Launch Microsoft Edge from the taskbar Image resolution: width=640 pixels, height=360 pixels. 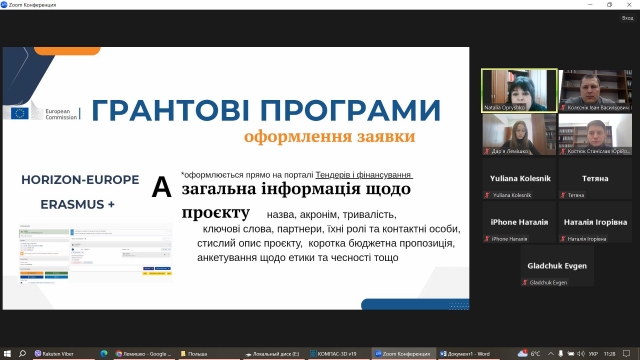104,353
